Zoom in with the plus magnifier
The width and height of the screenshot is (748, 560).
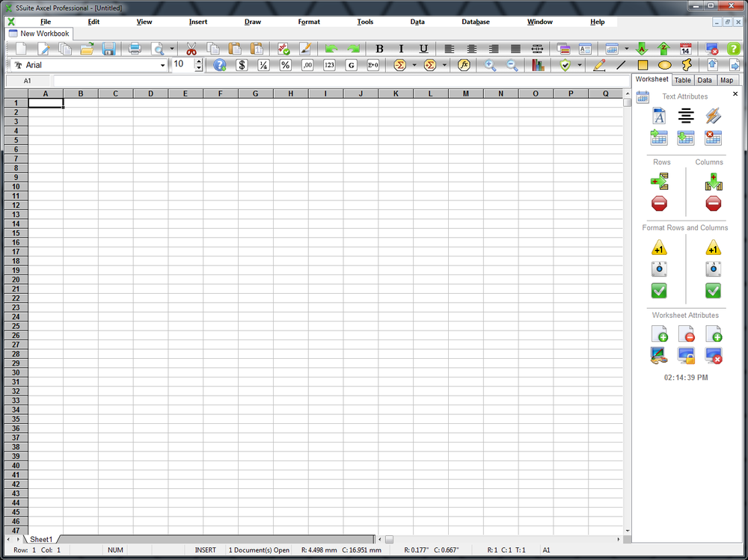click(x=490, y=65)
